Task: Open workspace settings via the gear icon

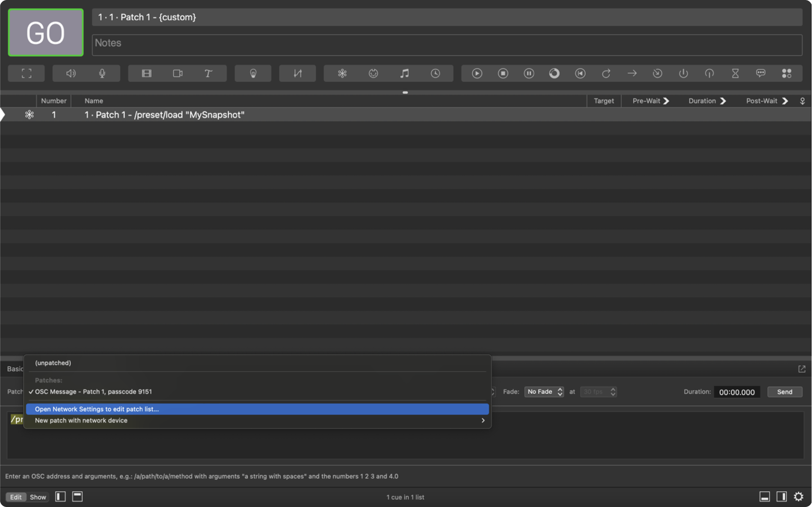Action: click(x=799, y=497)
